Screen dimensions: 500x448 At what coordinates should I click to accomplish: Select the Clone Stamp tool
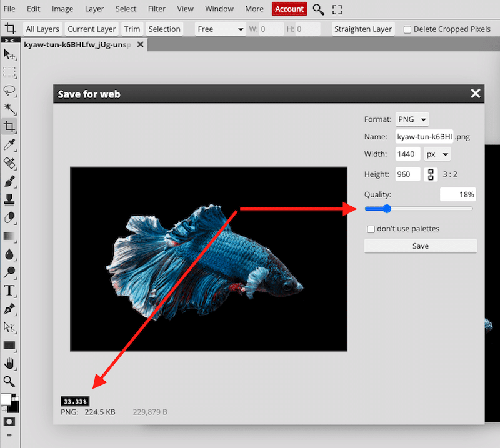point(9,199)
